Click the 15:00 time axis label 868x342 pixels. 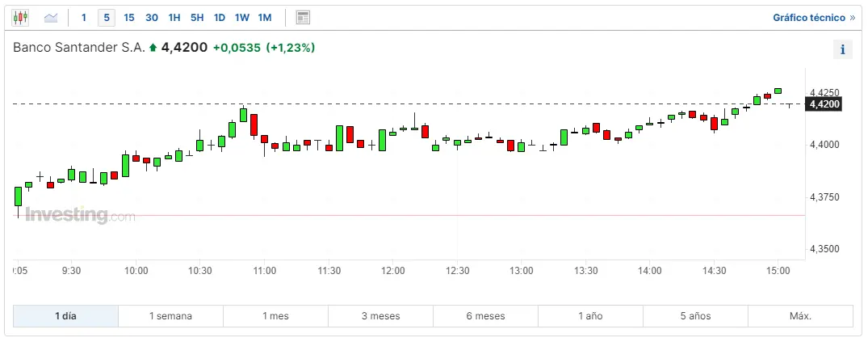(x=778, y=271)
